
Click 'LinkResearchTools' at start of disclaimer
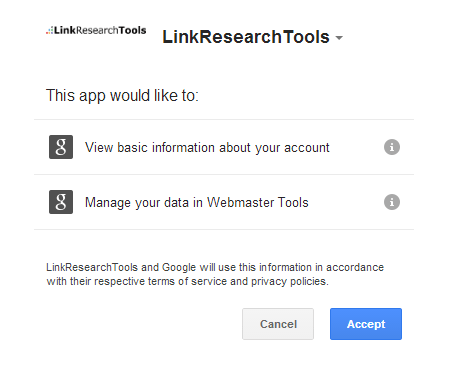92,267
